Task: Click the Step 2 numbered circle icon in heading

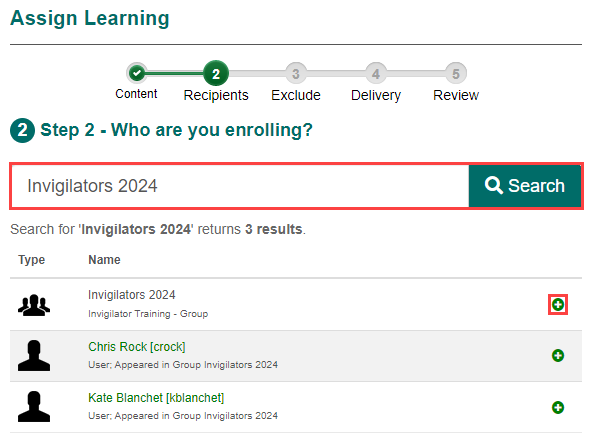Action: 23,130
